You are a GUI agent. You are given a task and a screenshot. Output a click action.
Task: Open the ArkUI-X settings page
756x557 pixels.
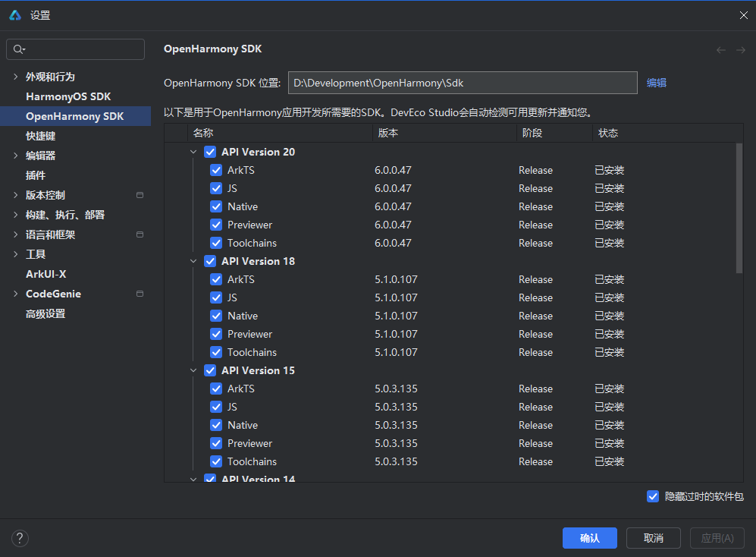45,274
